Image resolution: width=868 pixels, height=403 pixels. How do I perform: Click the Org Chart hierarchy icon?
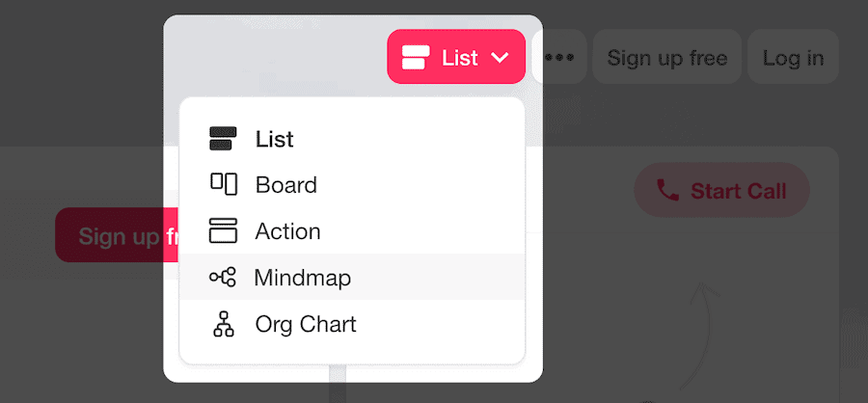point(223,325)
